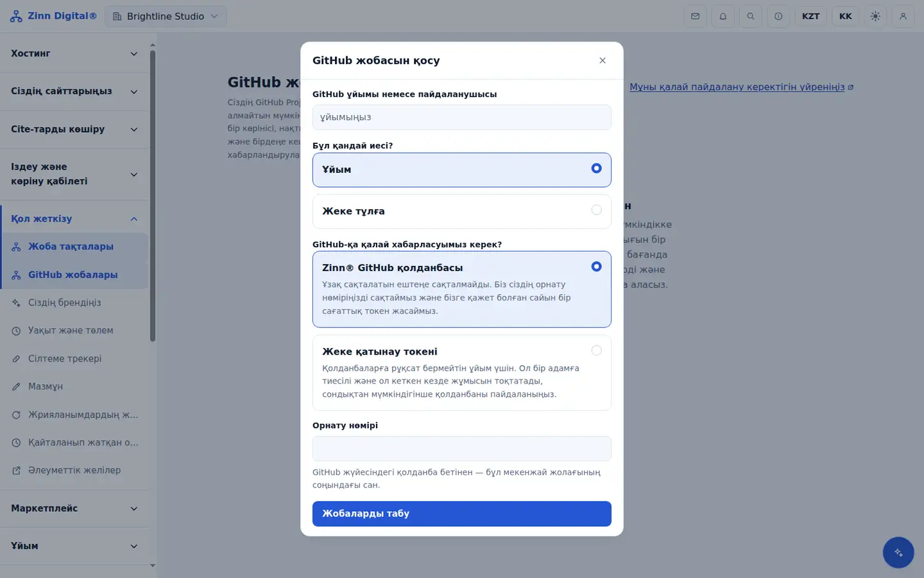Expand the Сіздің сайттарыңыз section
This screenshot has height=578, width=924.
point(74,91)
